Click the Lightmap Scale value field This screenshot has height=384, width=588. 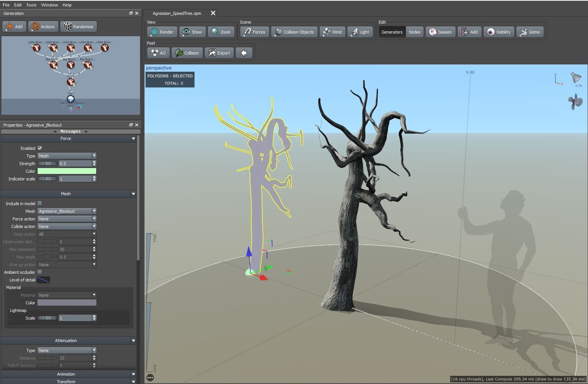[75, 318]
